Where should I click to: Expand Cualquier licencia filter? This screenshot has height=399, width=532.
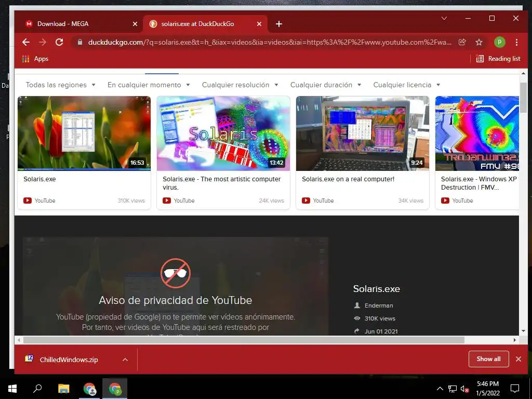[x=406, y=85]
